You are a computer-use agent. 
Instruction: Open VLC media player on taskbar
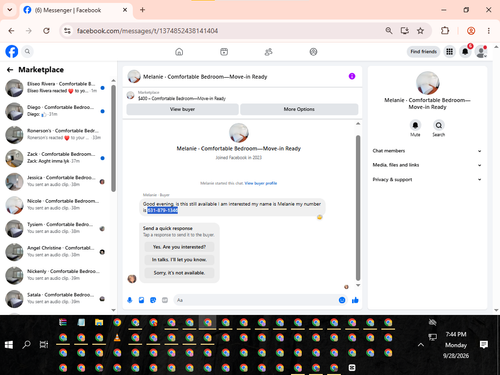(x=117, y=338)
